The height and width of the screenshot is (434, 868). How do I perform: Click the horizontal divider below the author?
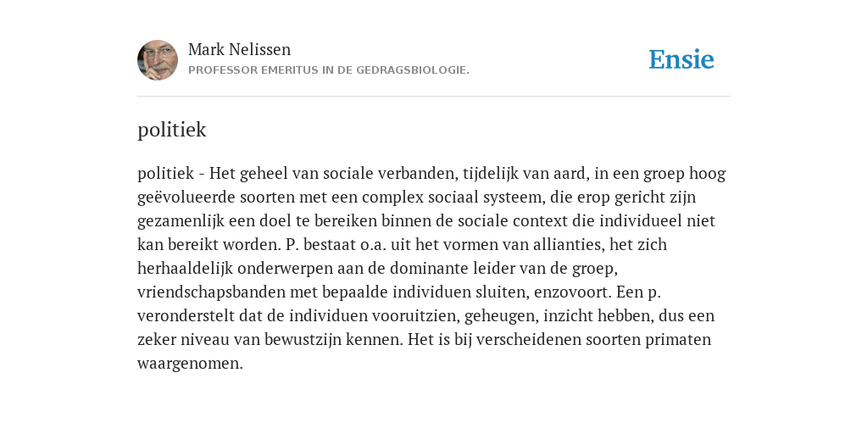(434, 97)
